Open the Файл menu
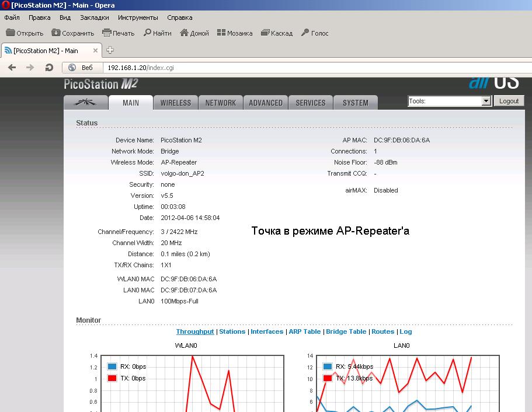The height and width of the screenshot is (412, 532). [12, 18]
